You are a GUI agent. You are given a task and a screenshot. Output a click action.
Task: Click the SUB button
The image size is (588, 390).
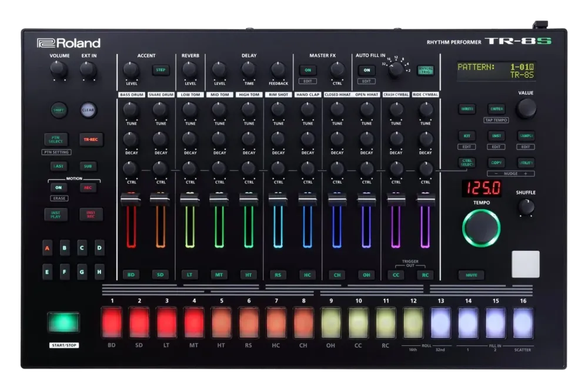(x=88, y=166)
